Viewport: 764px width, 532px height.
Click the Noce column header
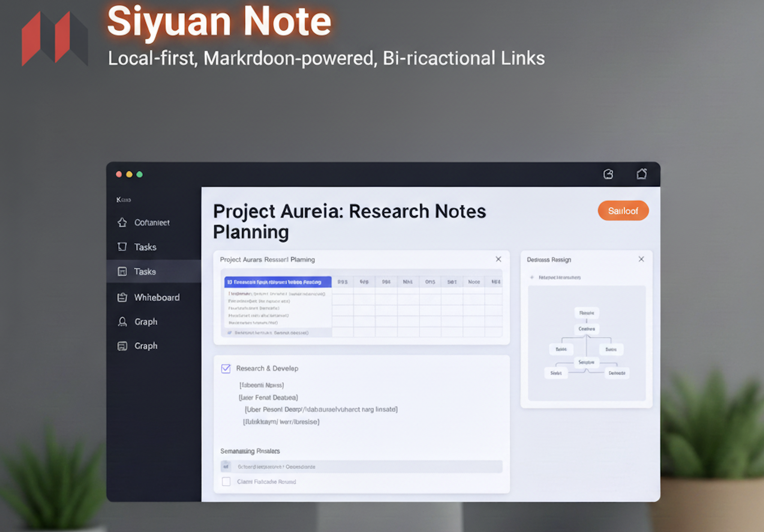pyautogui.click(x=474, y=282)
